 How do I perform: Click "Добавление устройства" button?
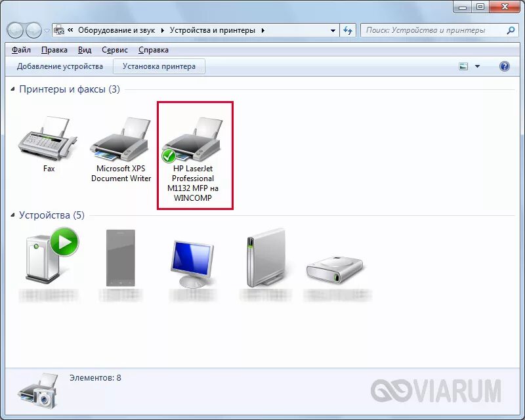60,66
